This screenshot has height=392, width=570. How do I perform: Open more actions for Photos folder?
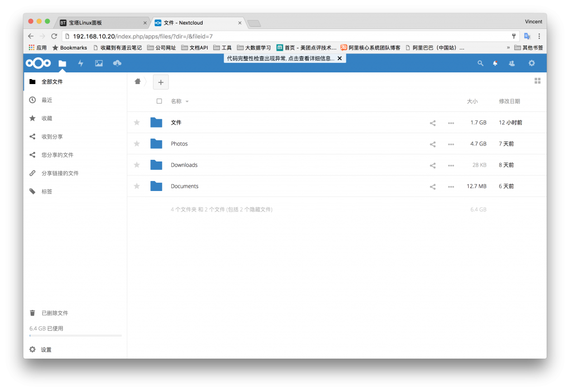tap(451, 144)
